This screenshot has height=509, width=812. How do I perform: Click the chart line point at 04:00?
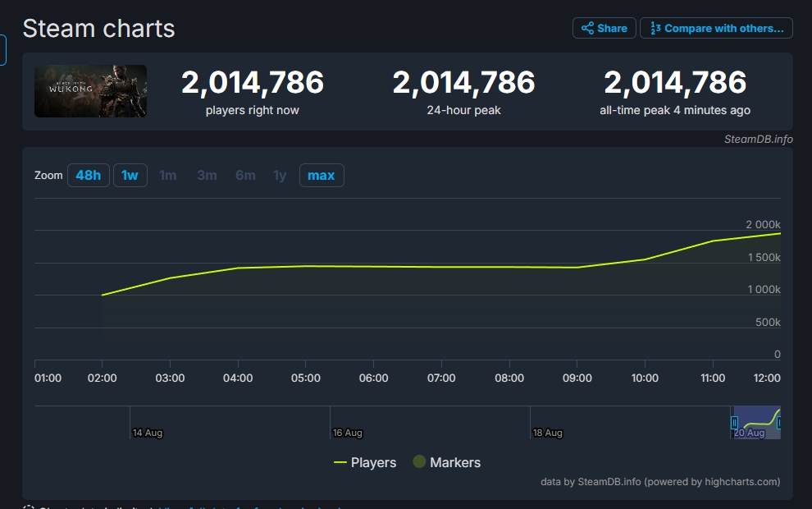238,268
